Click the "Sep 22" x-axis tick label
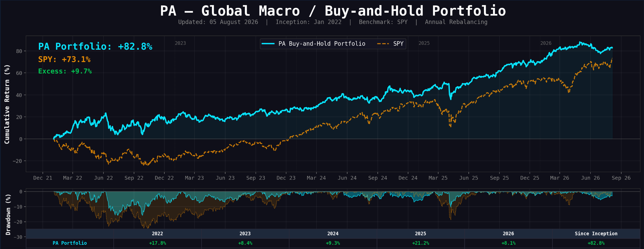The image size is (644, 249). pyautogui.click(x=134, y=178)
